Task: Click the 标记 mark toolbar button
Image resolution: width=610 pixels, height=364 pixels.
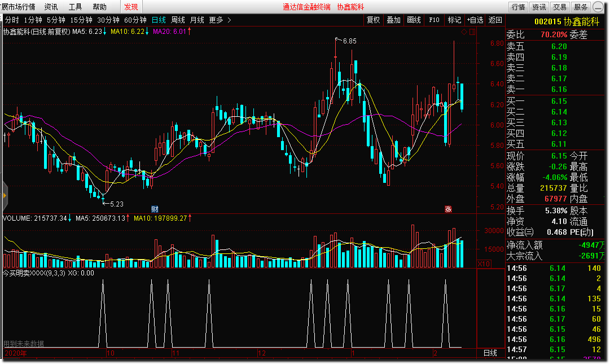Action: tap(454, 20)
